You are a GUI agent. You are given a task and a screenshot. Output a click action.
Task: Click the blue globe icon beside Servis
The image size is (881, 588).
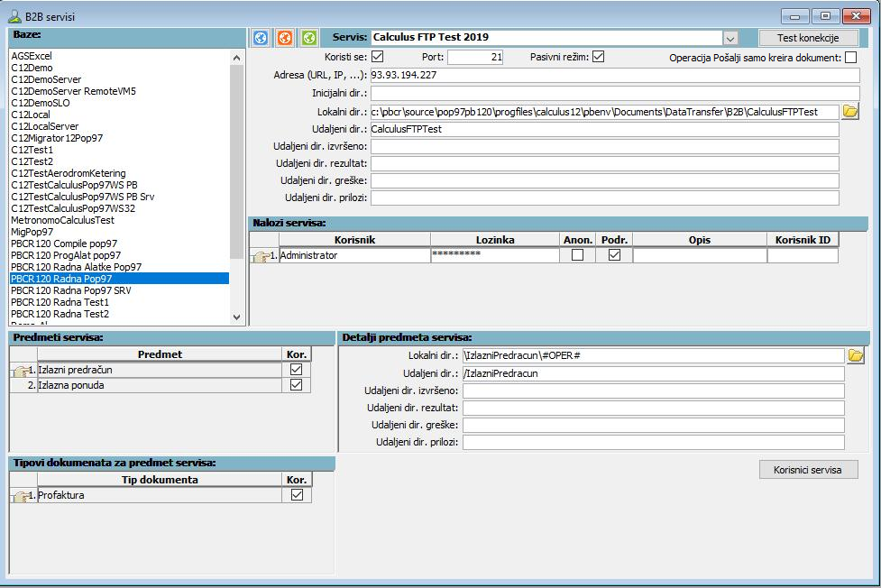(261, 38)
